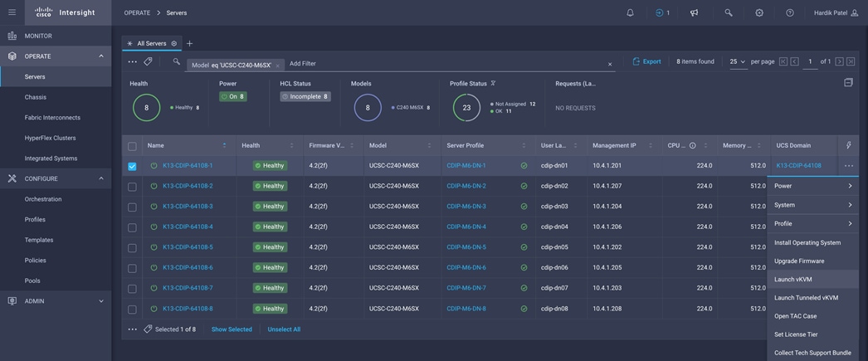868x361 pixels.
Task: Check the K13-CDIP-64108-3 row checkbox
Action: [132, 207]
